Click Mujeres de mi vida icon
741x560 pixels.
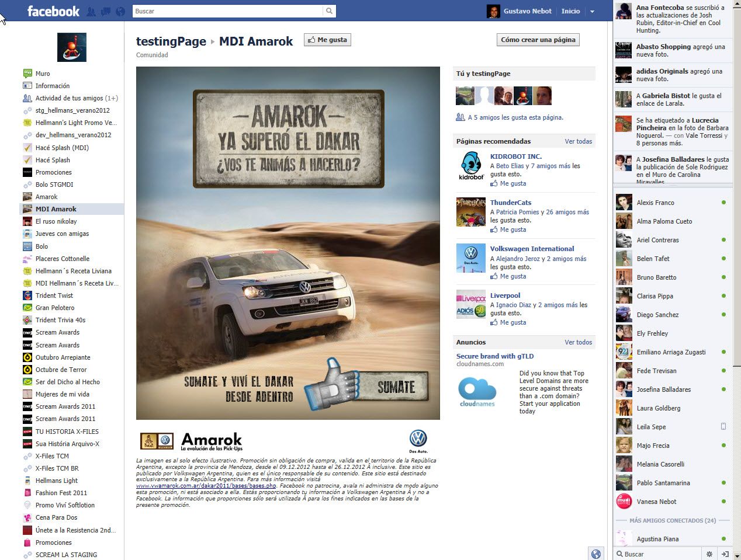(x=27, y=394)
